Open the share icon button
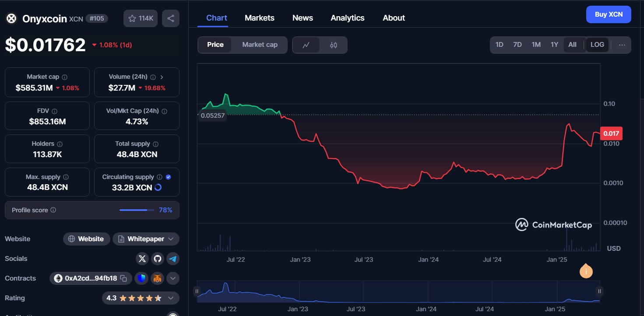 pos(171,18)
